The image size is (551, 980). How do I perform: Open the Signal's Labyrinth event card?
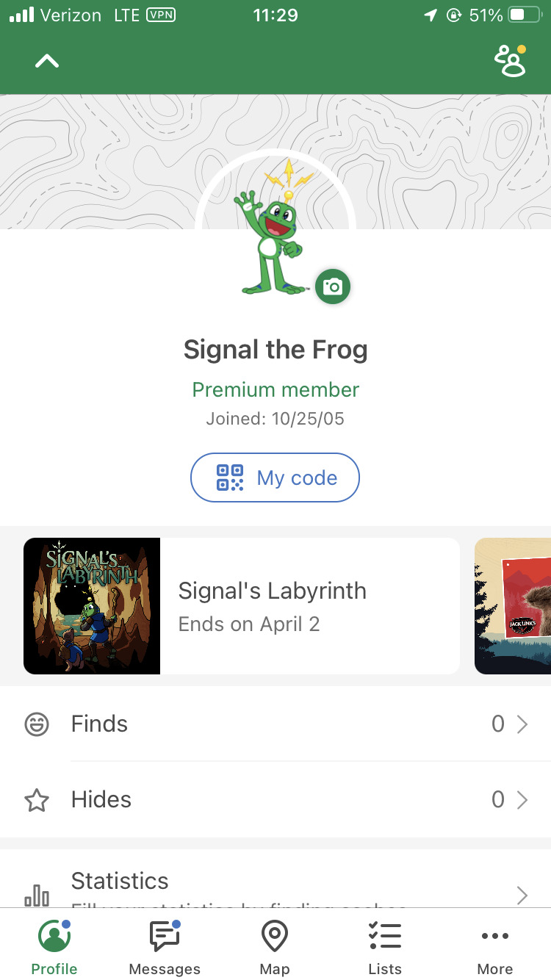[x=309, y=606]
